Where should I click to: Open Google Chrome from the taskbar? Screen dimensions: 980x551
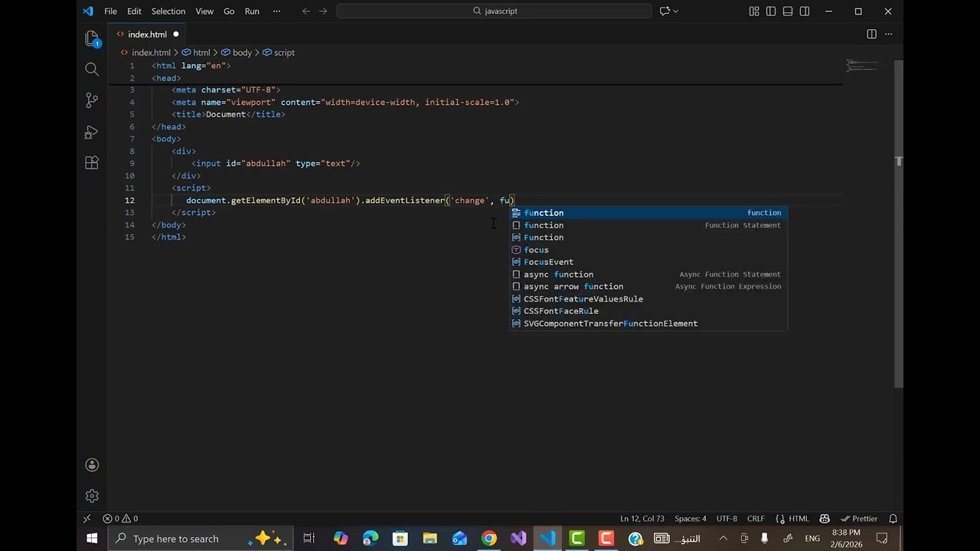488,539
